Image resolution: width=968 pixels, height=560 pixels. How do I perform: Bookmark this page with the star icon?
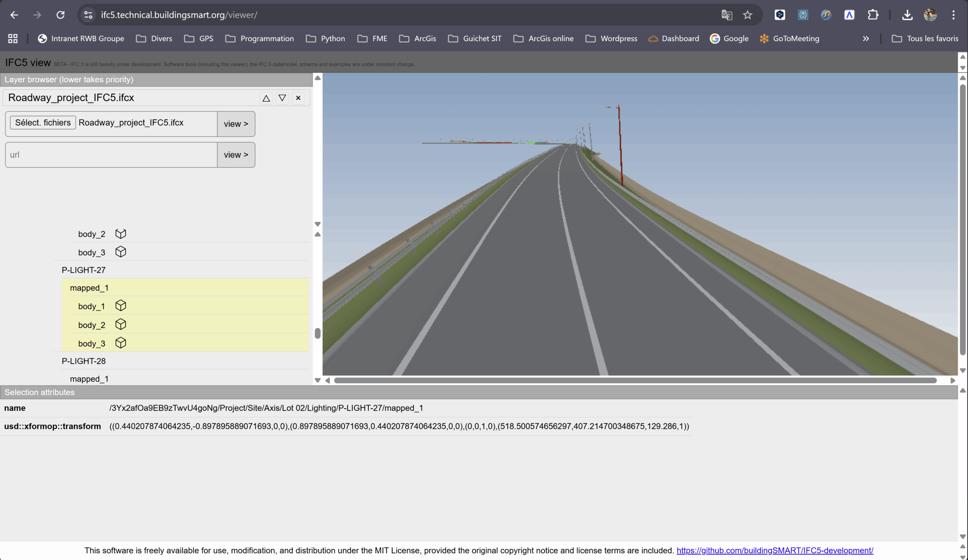pyautogui.click(x=747, y=15)
